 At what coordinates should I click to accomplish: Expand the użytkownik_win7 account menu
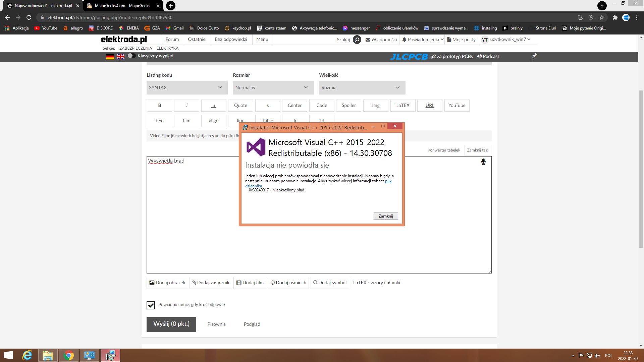tap(506, 40)
